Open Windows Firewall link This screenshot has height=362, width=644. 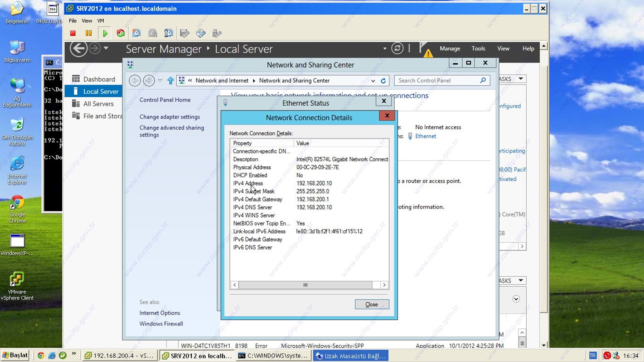point(161,324)
